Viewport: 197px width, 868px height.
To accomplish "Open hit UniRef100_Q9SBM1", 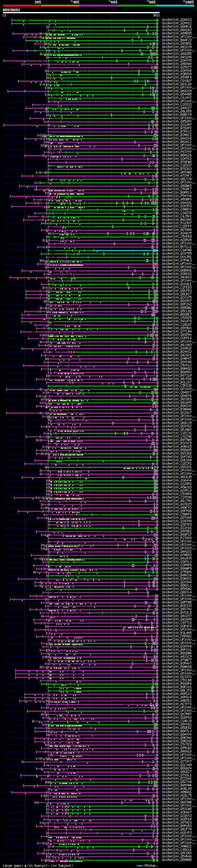I will [x=177, y=43].
